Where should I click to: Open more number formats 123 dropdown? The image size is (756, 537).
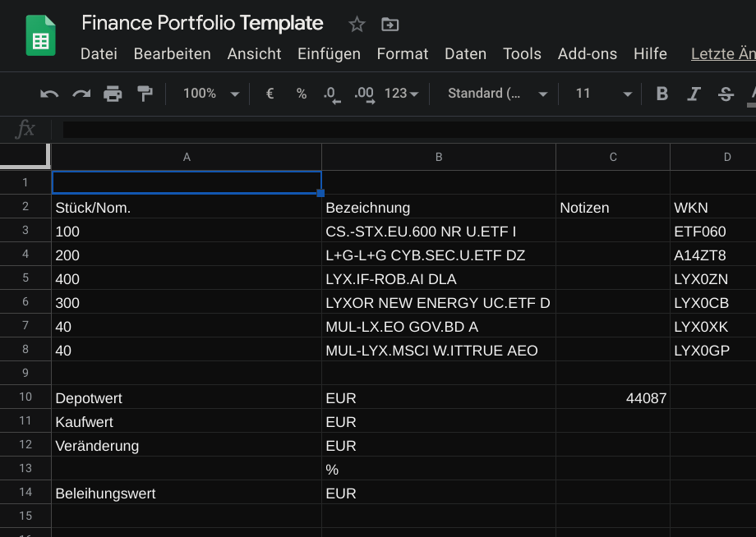click(x=401, y=94)
